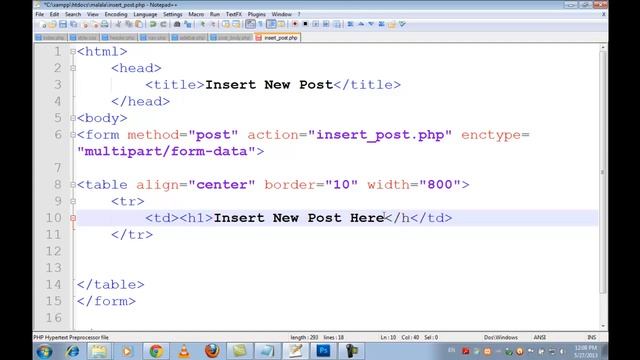
Task: Open the user defined language dialog icon
Action: click(282, 24)
